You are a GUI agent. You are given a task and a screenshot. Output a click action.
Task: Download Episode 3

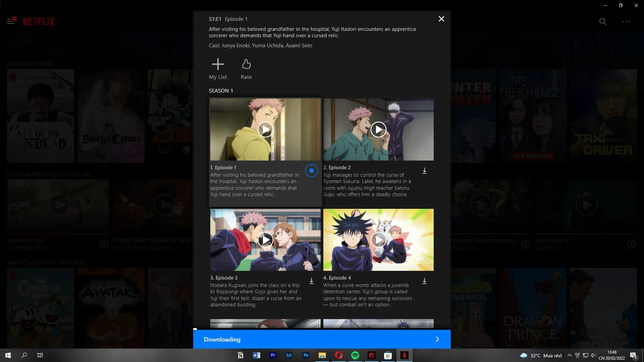point(311,281)
